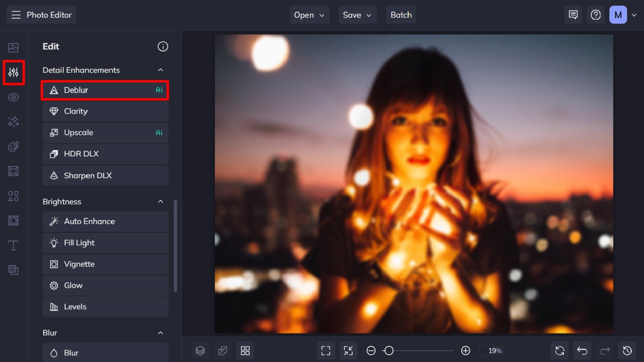Toggle fit-to-screen view
Screen dimensions: 644x362
(348, 350)
